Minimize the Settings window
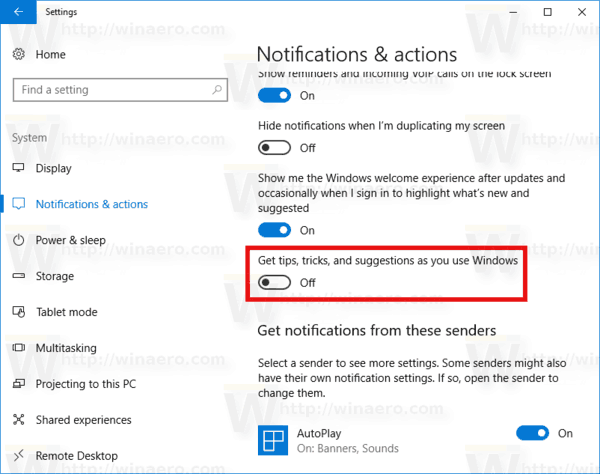The image size is (600, 474). 513,12
